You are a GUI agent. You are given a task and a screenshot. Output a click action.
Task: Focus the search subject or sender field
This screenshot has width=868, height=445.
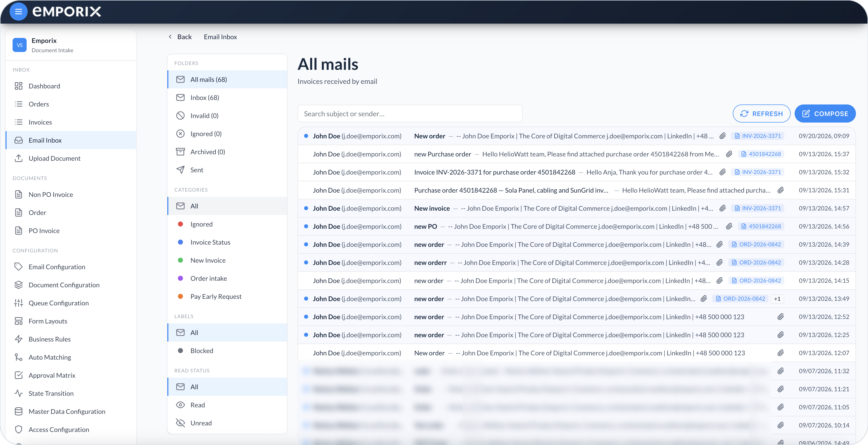pos(410,114)
